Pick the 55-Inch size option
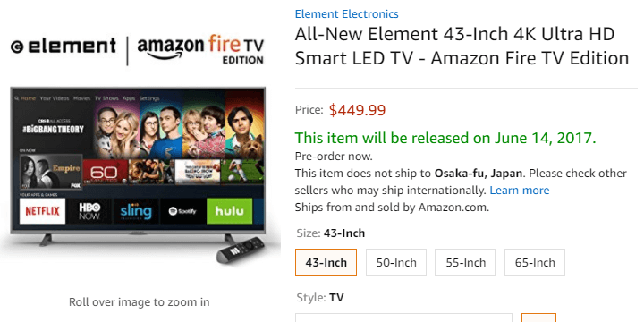Screen dimensions: 644x322 pos(465,262)
